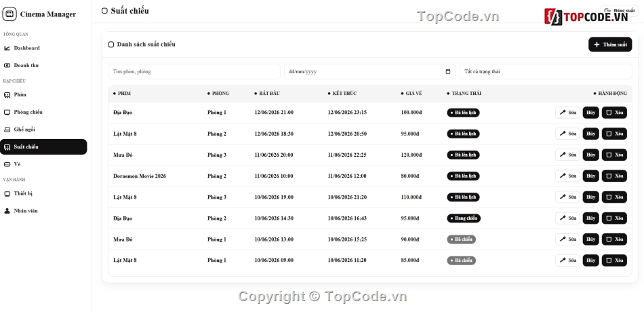Image resolution: width=644 pixels, height=312 pixels.
Task: Open Phòng chiếu in sidebar
Action: coord(43,112)
